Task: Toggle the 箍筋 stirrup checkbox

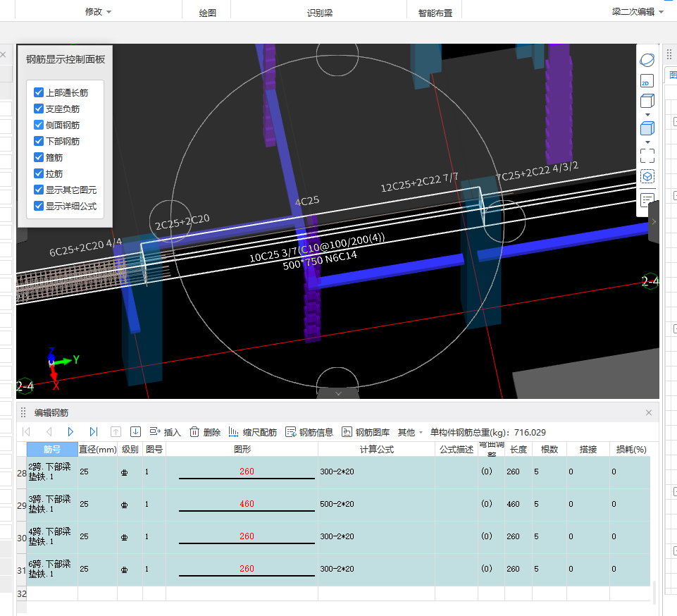Action: point(39,157)
